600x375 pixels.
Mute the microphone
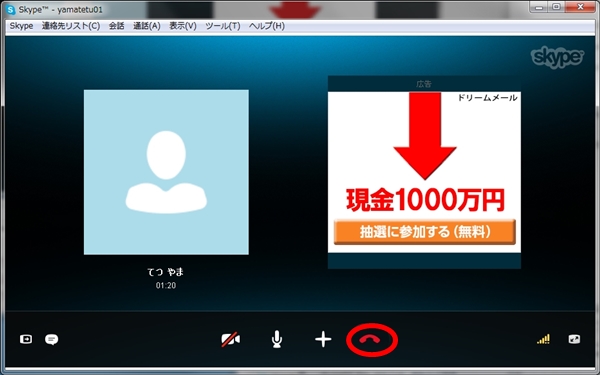point(277,339)
